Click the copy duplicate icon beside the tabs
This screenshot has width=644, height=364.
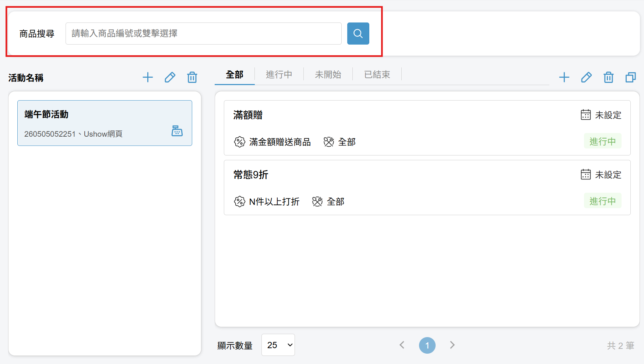[631, 77]
